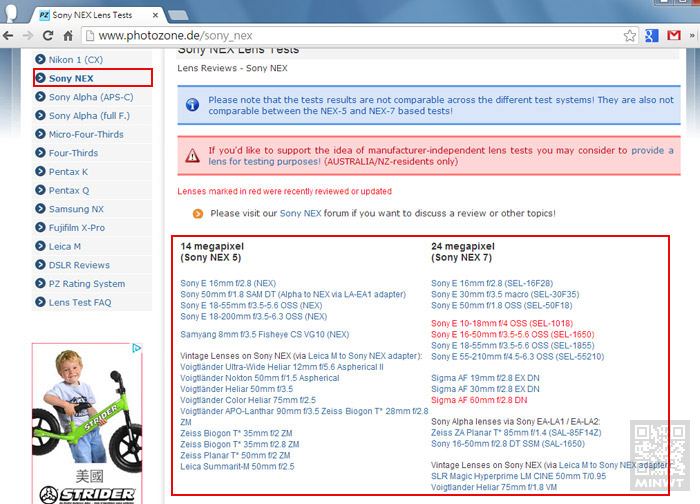Go back with the browser back arrow
This screenshot has height=504, width=700.
point(8,35)
